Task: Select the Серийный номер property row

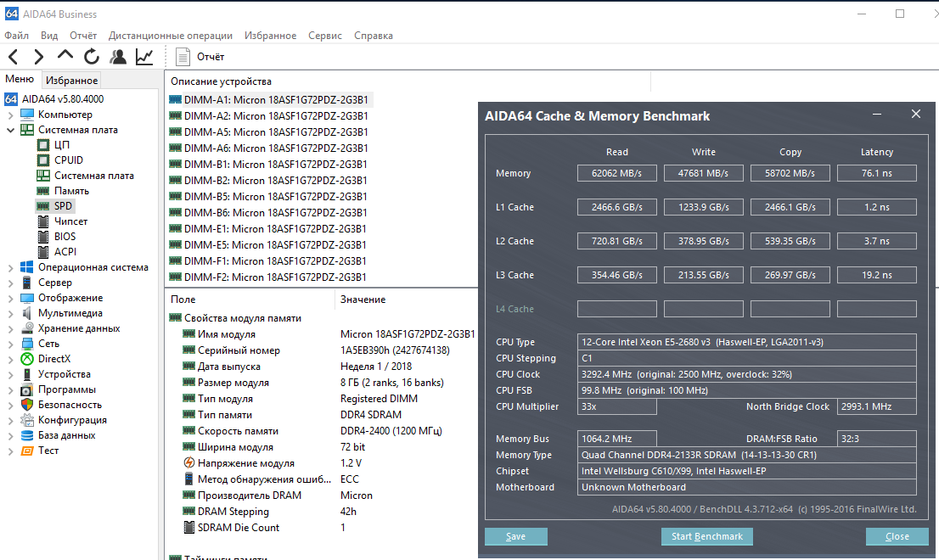Action: point(323,350)
